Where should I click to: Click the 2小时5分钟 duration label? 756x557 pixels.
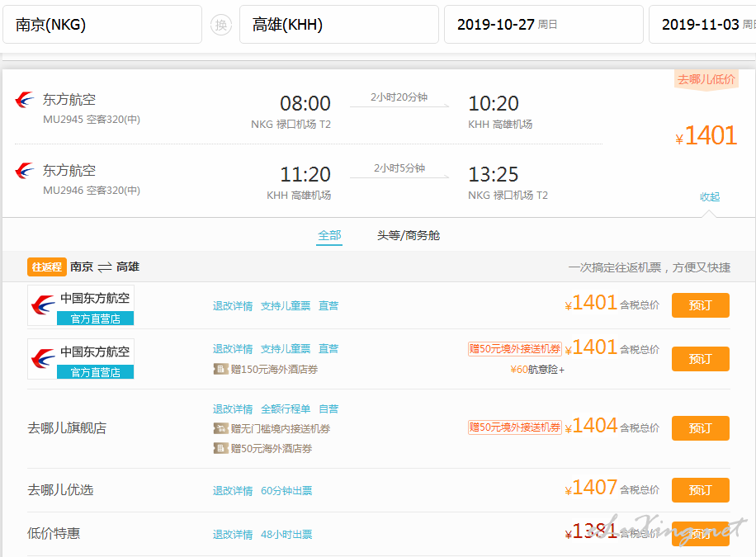point(399,168)
